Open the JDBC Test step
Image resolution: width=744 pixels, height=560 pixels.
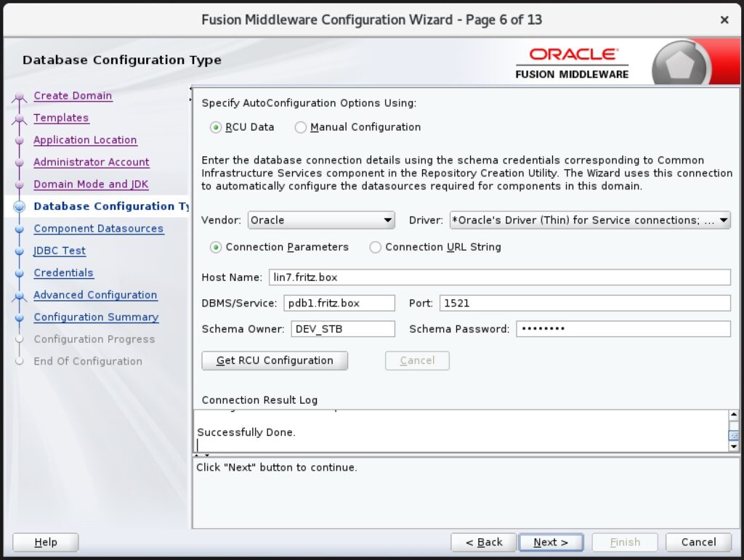tap(60, 251)
